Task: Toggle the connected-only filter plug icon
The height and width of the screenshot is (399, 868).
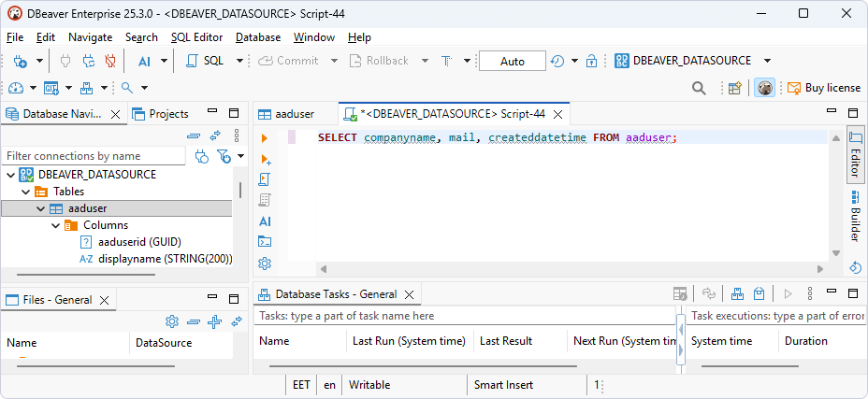Action: [202, 157]
